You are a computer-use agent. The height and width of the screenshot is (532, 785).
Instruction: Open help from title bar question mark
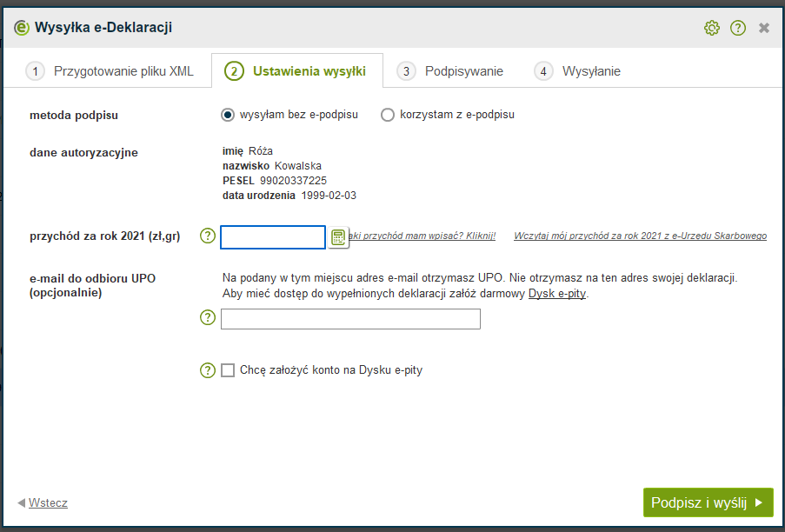click(738, 28)
